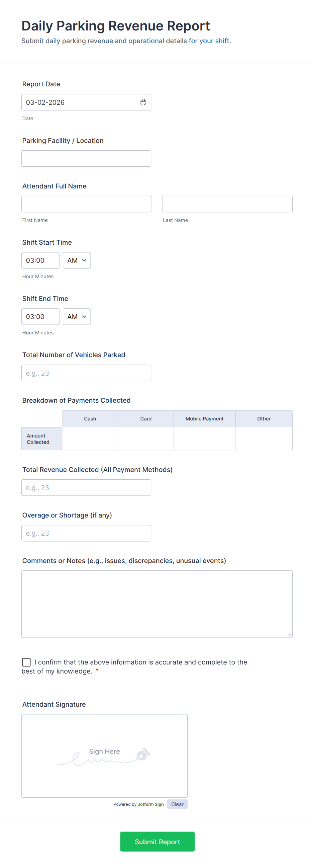The image size is (311, 868).
Task: Click the Card amount collected cell
Action: pos(146,439)
